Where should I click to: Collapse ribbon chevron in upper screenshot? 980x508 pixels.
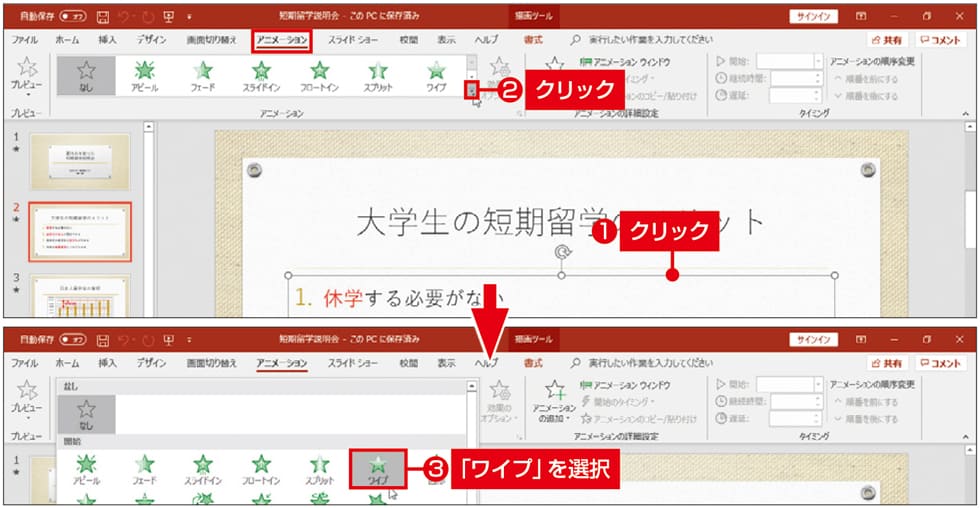[x=966, y=114]
